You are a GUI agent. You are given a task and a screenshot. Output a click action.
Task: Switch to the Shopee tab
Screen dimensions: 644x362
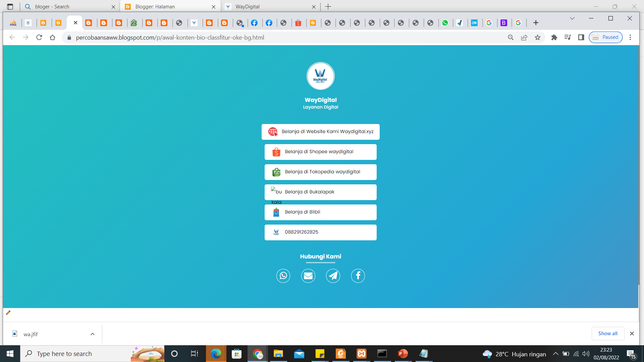(298, 23)
